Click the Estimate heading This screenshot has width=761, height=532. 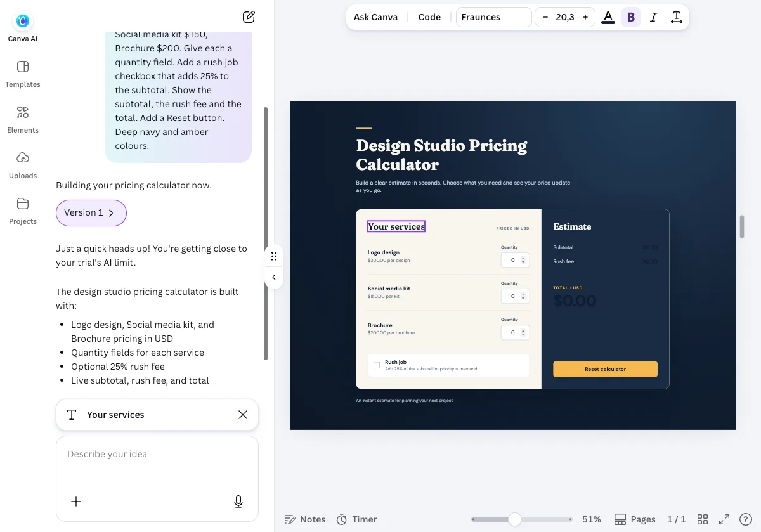click(x=572, y=226)
